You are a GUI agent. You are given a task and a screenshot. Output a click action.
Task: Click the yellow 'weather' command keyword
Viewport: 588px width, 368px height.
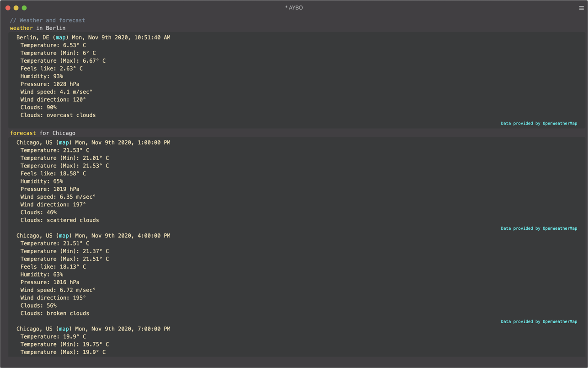coord(21,28)
